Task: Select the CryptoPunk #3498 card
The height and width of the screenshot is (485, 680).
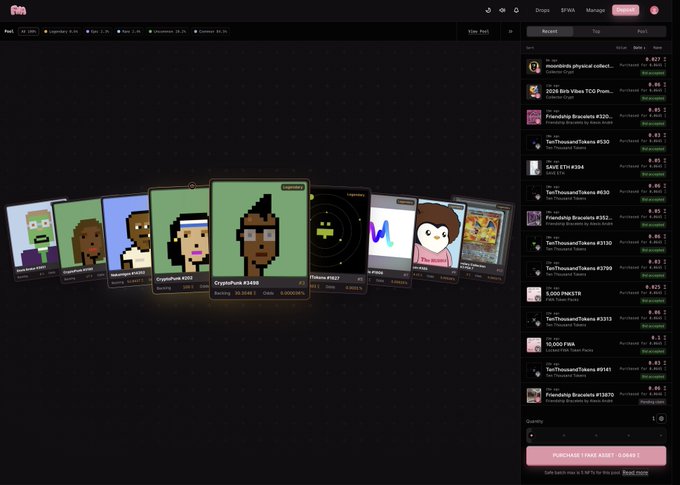Action: click(x=259, y=239)
